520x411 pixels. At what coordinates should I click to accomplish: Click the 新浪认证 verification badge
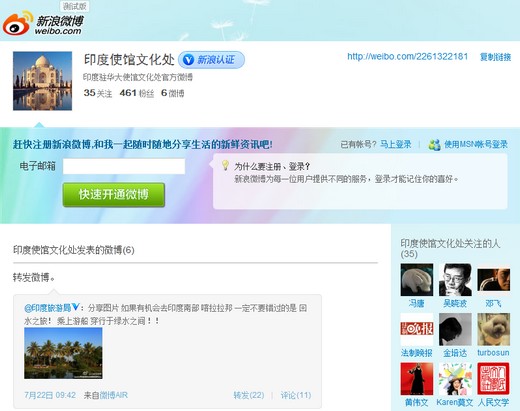[x=211, y=60]
